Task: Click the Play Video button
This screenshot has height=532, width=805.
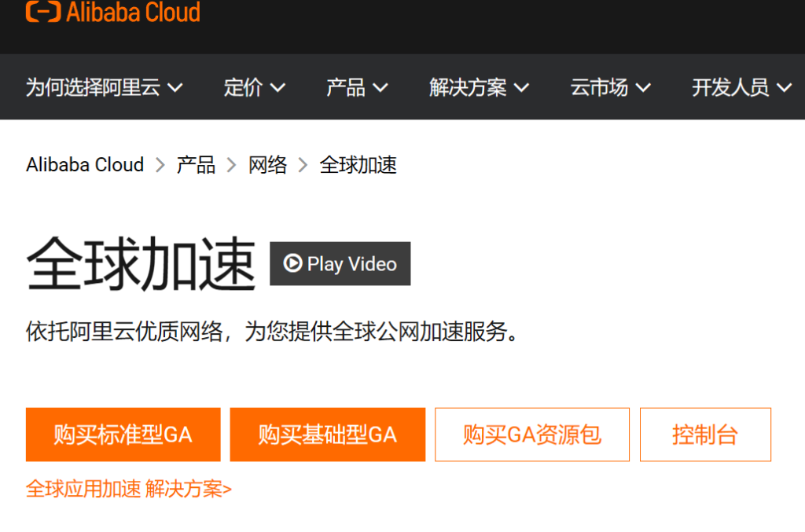Action: (x=340, y=264)
